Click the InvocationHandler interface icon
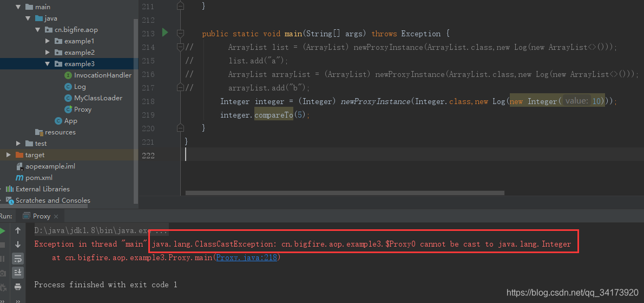644x303 pixels. point(68,75)
